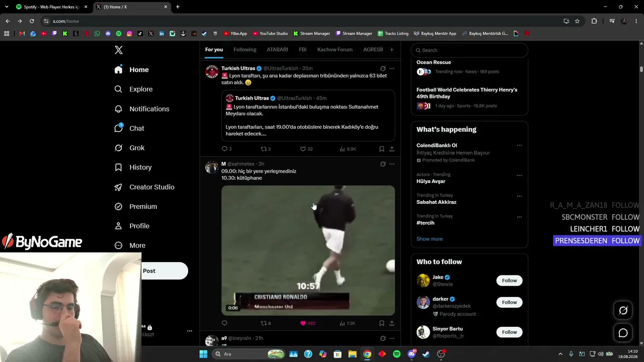
Task: Open Chrome extensions puzzle icon
Action: [x=594, y=21]
